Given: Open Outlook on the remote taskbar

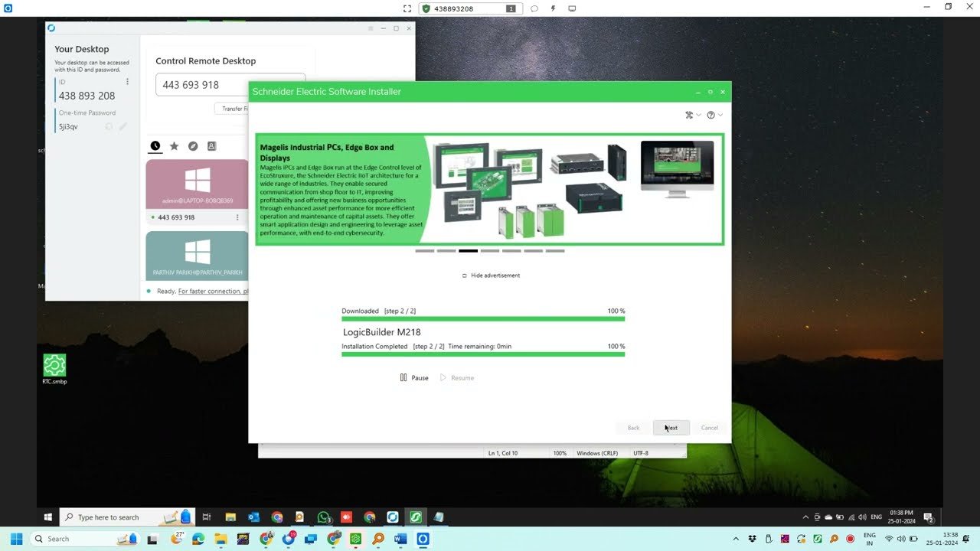Looking at the screenshot, I should pyautogui.click(x=253, y=517).
